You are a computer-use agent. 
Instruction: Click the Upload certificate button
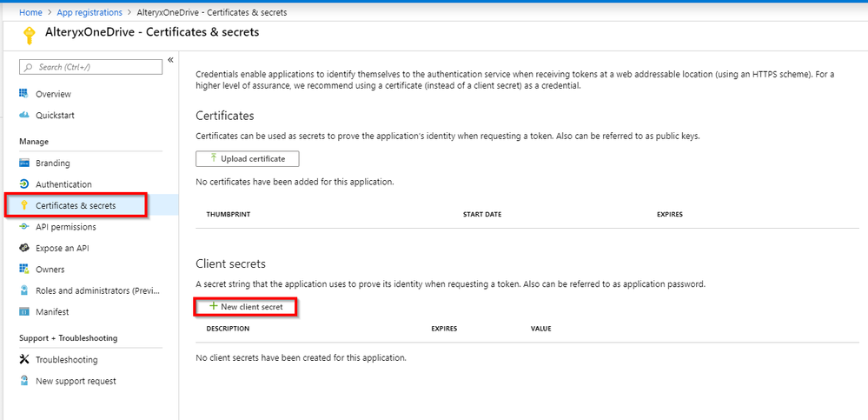pyautogui.click(x=248, y=158)
